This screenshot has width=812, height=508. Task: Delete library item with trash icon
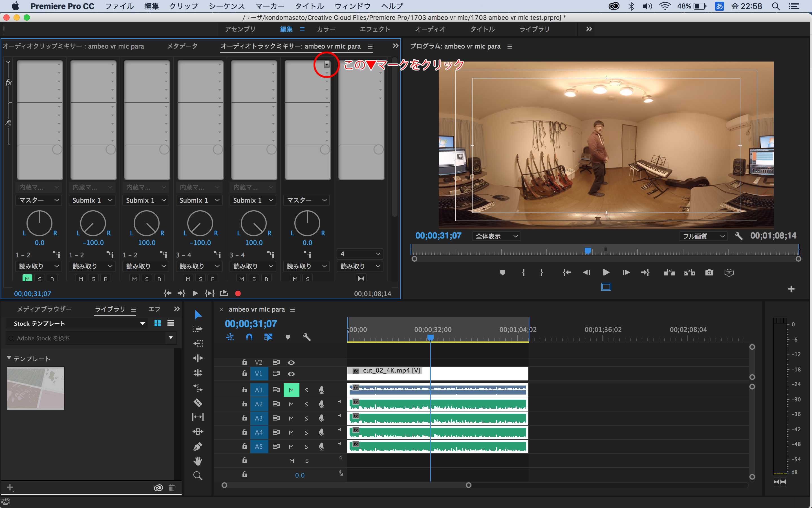[171, 487]
